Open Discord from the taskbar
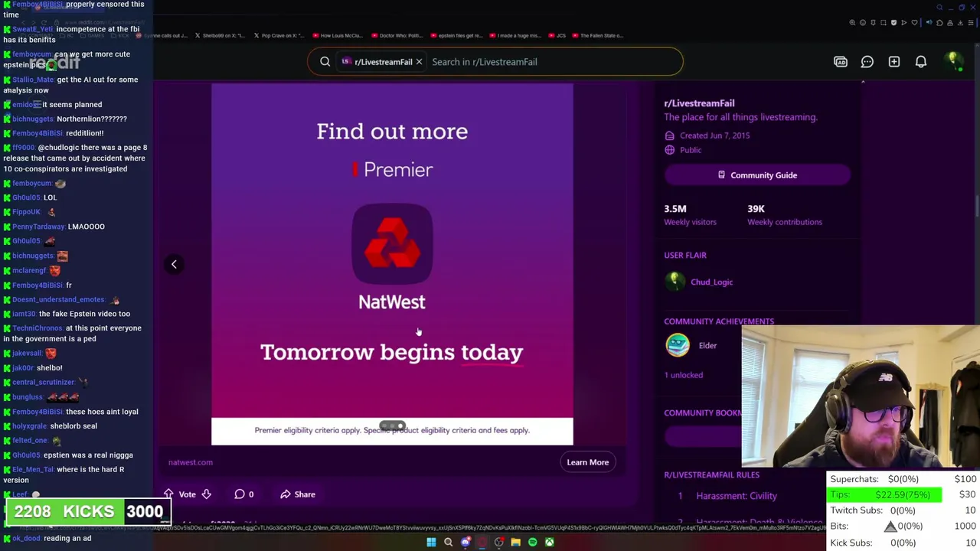 (465, 543)
